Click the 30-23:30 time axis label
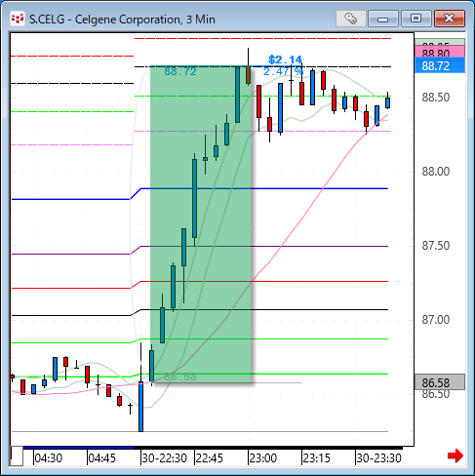Viewport: 475px width, 476px height. click(379, 458)
